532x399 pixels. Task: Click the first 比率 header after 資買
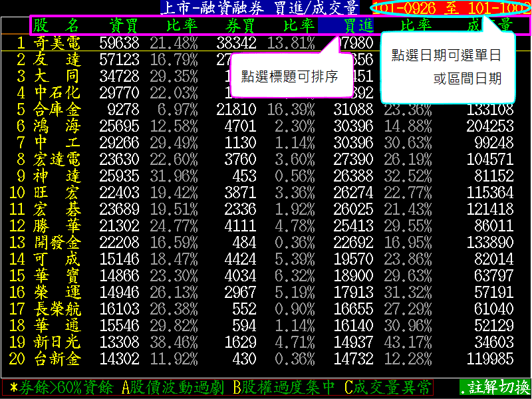coord(180,25)
